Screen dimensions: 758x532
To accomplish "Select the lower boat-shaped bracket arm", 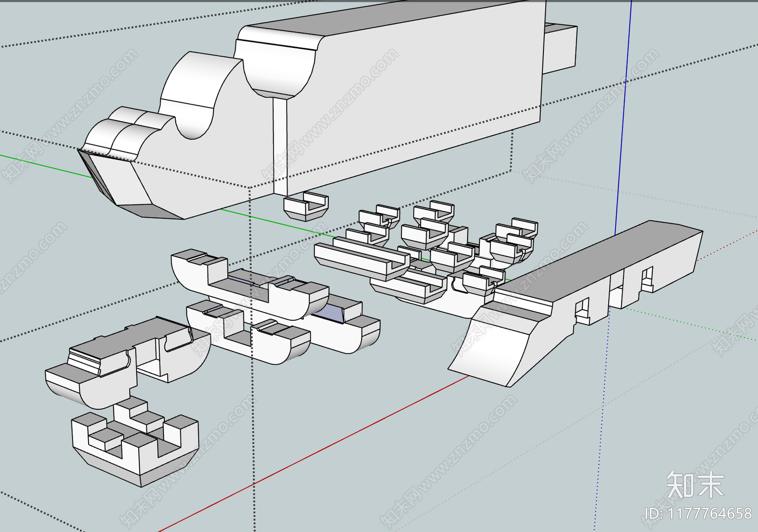I will point(248,332).
